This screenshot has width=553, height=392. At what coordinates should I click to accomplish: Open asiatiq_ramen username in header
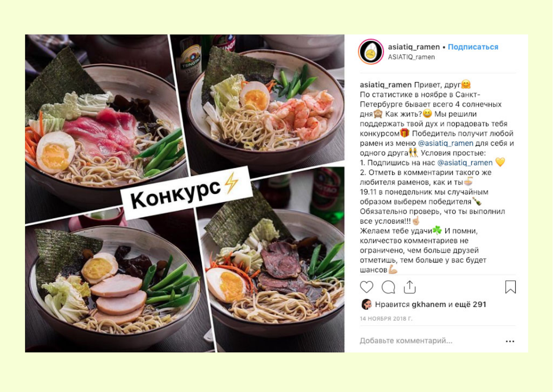pyautogui.click(x=414, y=47)
